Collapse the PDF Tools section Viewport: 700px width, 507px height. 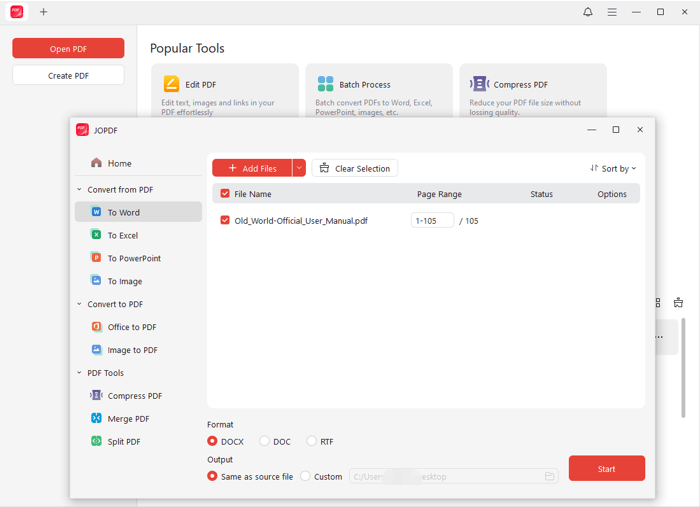click(x=79, y=373)
